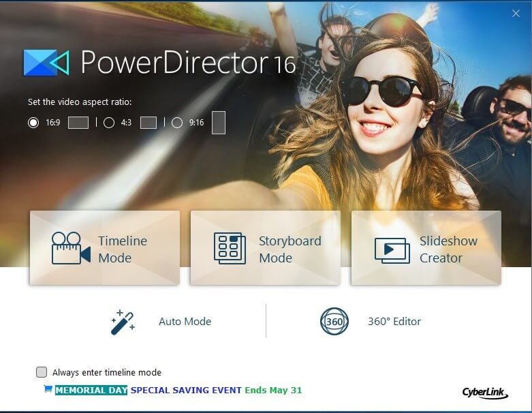Image resolution: width=532 pixels, height=413 pixels.
Task: Click the Slideshow Creator play icon
Action: (x=392, y=250)
